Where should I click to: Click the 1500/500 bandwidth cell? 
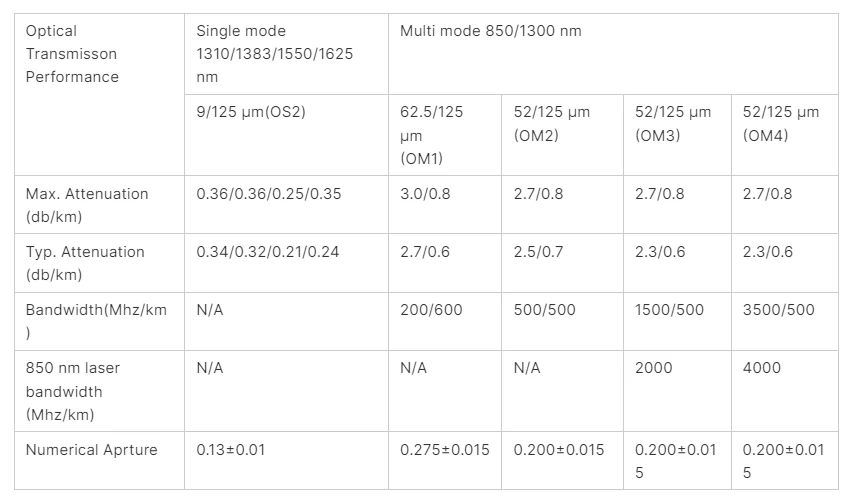[677, 321]
